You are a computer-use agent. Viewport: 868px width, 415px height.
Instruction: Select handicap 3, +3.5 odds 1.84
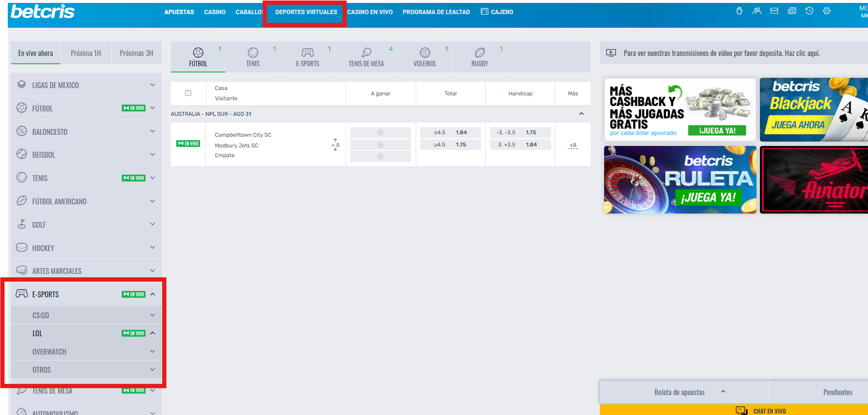click(520, 144)
